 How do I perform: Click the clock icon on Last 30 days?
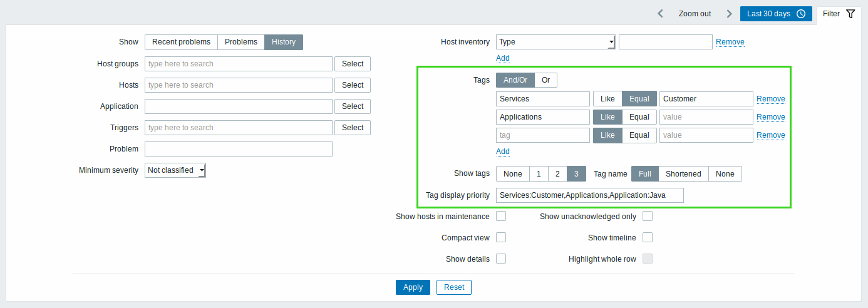click(801, 14)
